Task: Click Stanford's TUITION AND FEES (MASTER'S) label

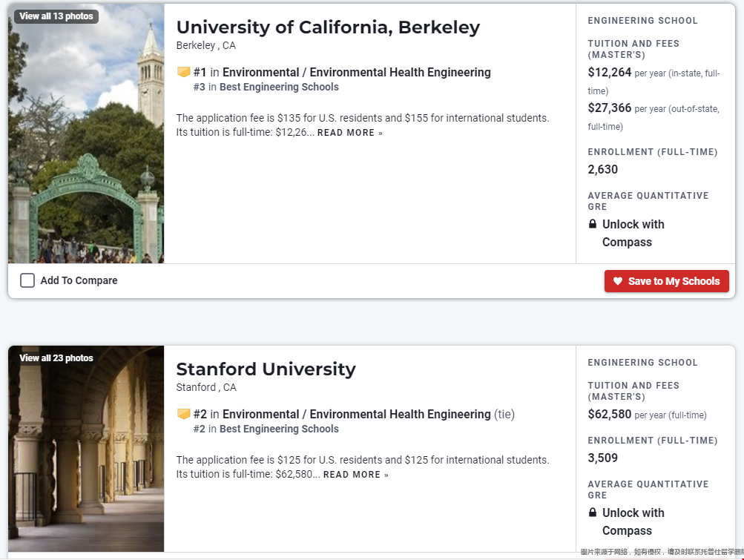Action: tap(633, 391)
